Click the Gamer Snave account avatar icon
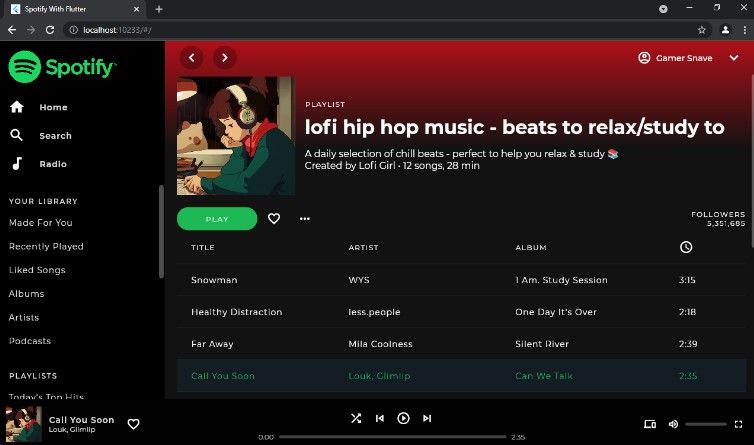Image resolution: width=754 pixels, height=445 pixels. click(x=644, y=58)
